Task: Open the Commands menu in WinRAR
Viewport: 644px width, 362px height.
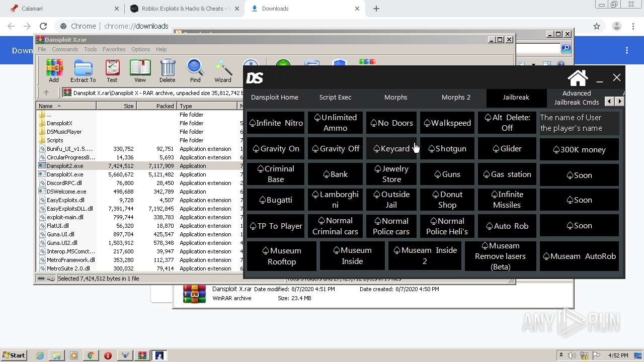Action: [x=65, y=49]
